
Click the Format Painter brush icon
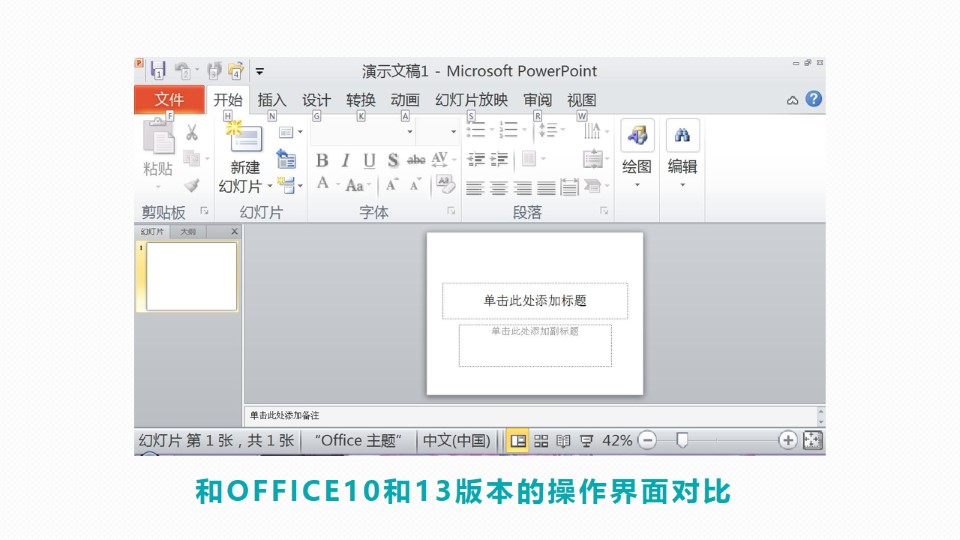click(x=192, y=185)
